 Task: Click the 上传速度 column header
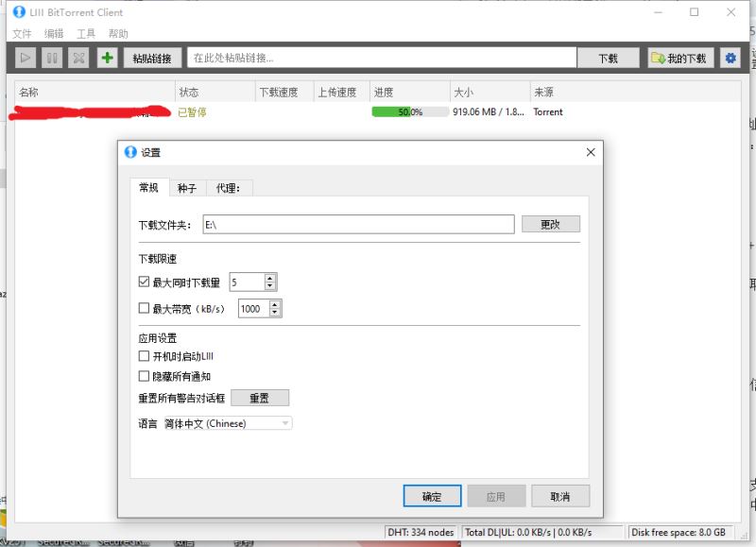point(342,92)
